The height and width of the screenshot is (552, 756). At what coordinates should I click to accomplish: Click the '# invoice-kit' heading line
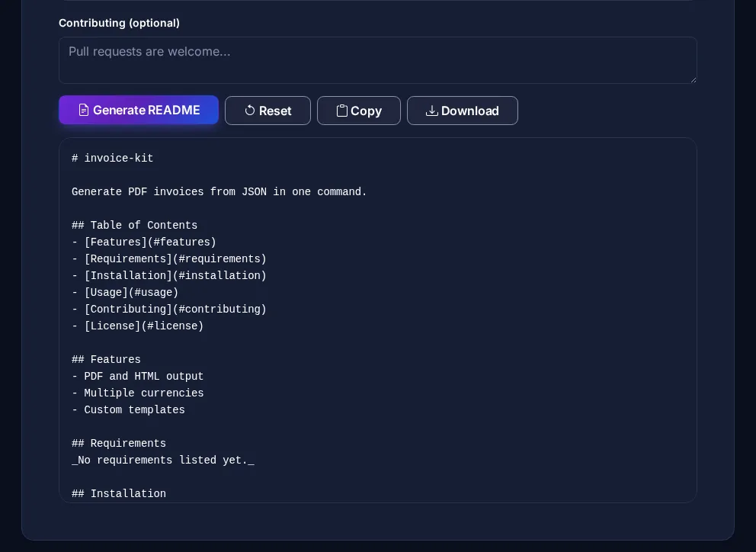click(x=112, y=159)
